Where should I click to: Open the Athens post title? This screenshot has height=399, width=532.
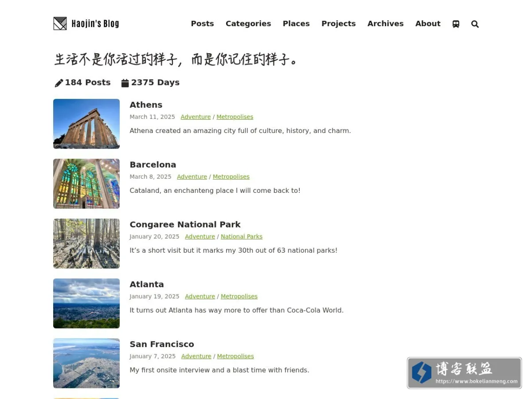pyautogui.click(x=146, y=105)
